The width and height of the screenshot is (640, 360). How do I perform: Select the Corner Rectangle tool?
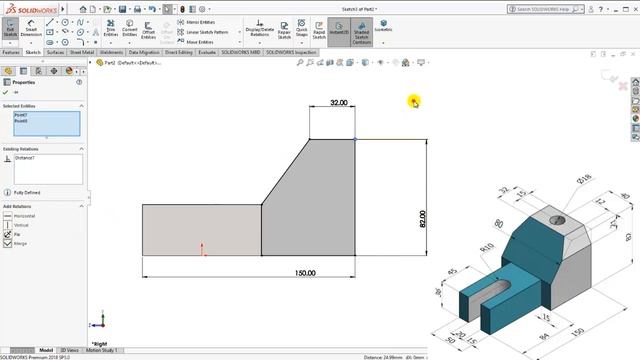(50, 32)
